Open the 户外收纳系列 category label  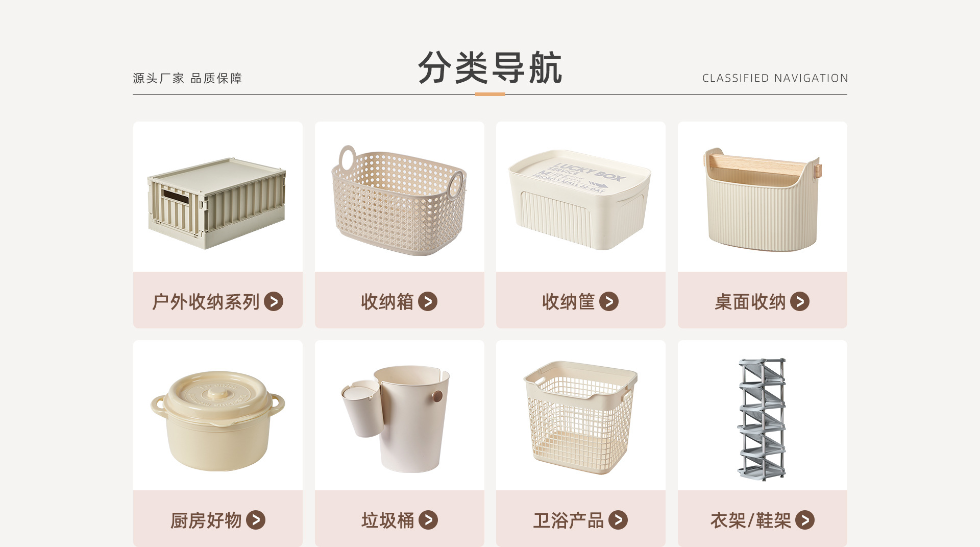pos(206,302)
